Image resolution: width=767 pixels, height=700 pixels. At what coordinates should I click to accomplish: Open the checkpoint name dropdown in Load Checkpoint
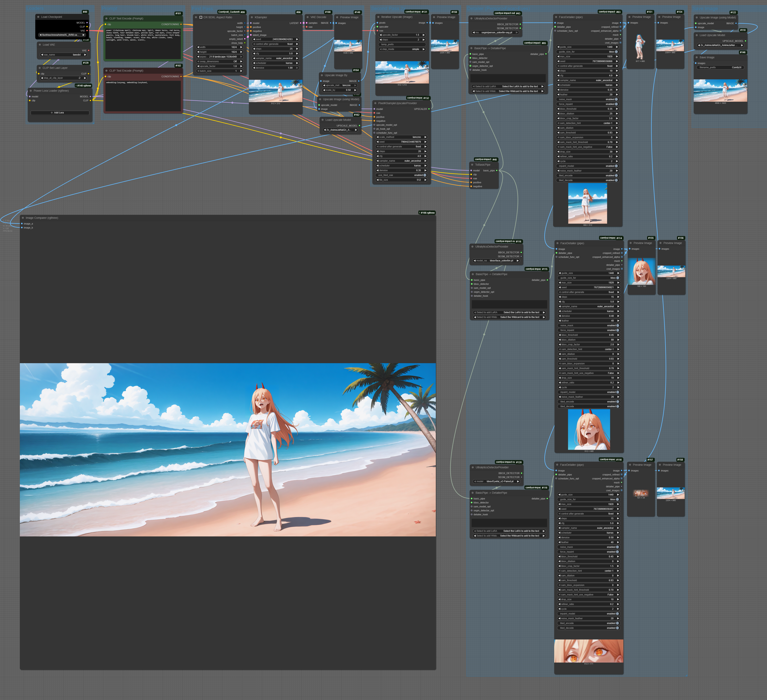click(x=62, y=35)
